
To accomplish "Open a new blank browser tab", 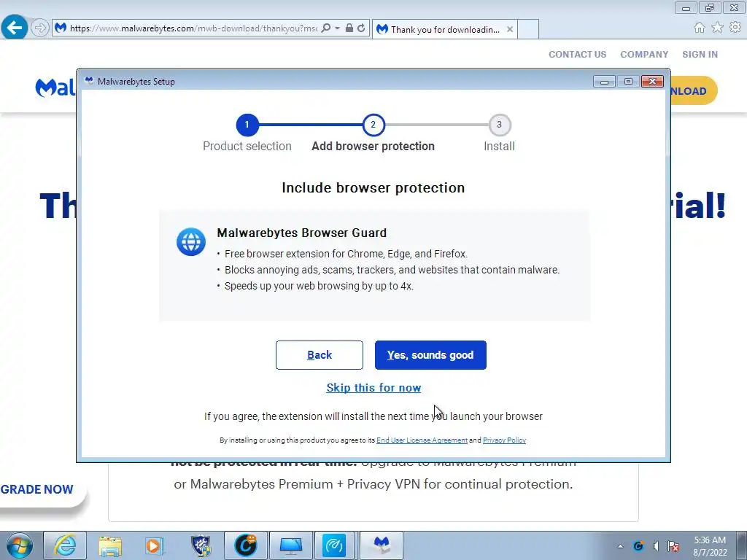I will coord(528,29).
